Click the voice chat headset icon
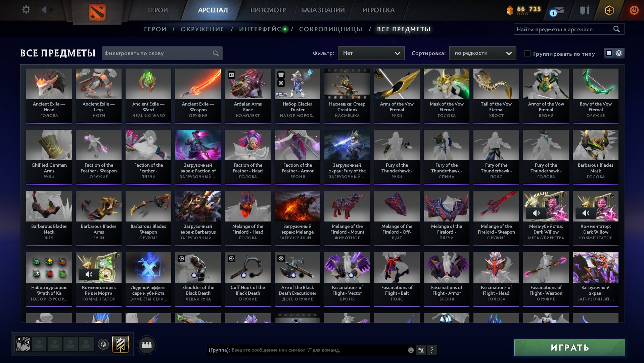This screenshot has width=644, height=363. (x=103, y=344)
